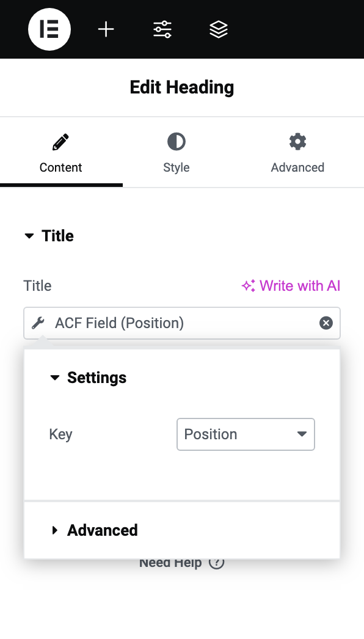Click the Elementor logo icon
The image size is (364, 639).
[x=49, y=29]
